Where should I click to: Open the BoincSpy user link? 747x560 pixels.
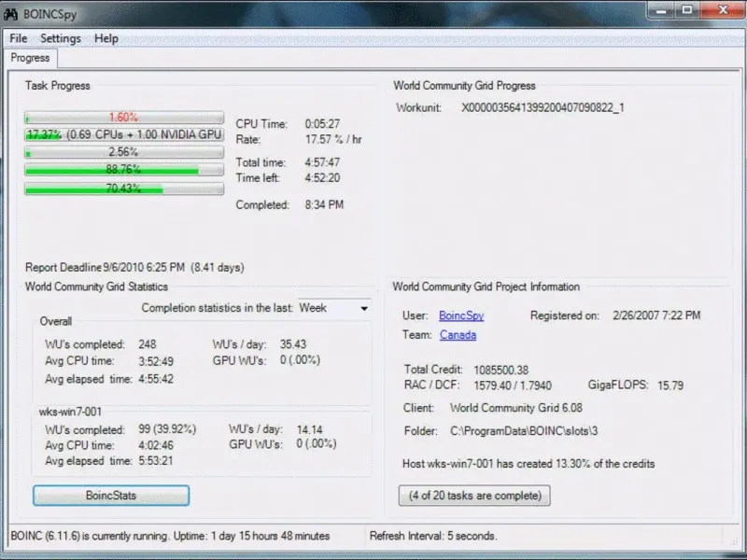tap(461, 315)
